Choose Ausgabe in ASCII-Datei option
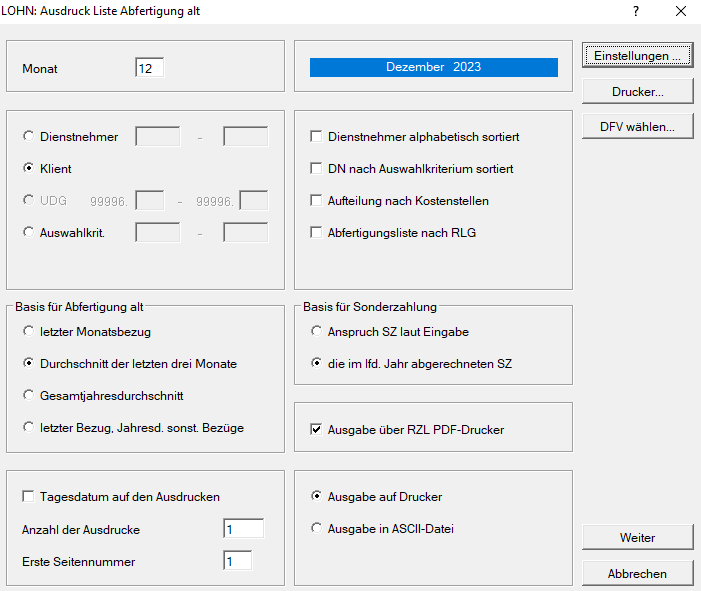The width and height of the screenshot is (701, 591). pyautogui.click(x=317, y=528)
